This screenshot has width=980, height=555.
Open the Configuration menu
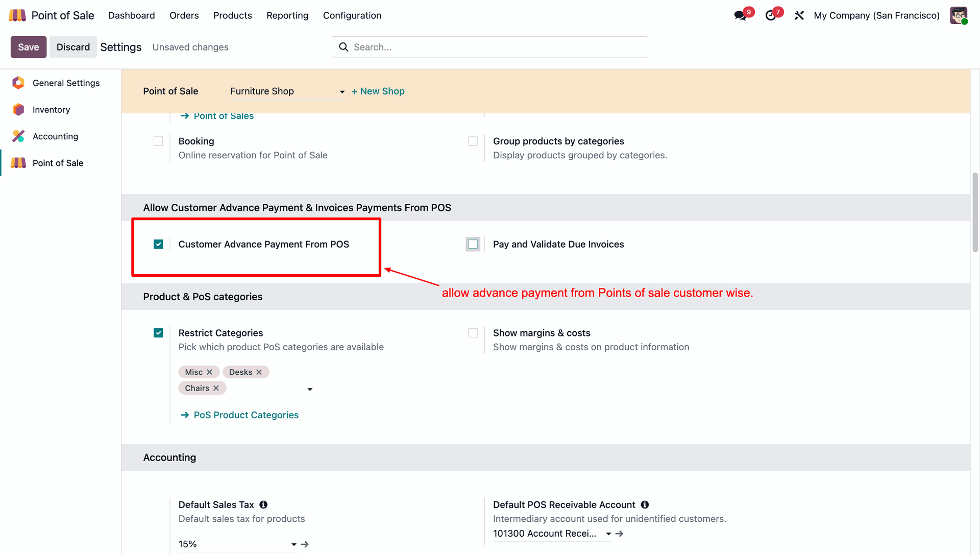point(352,15)
